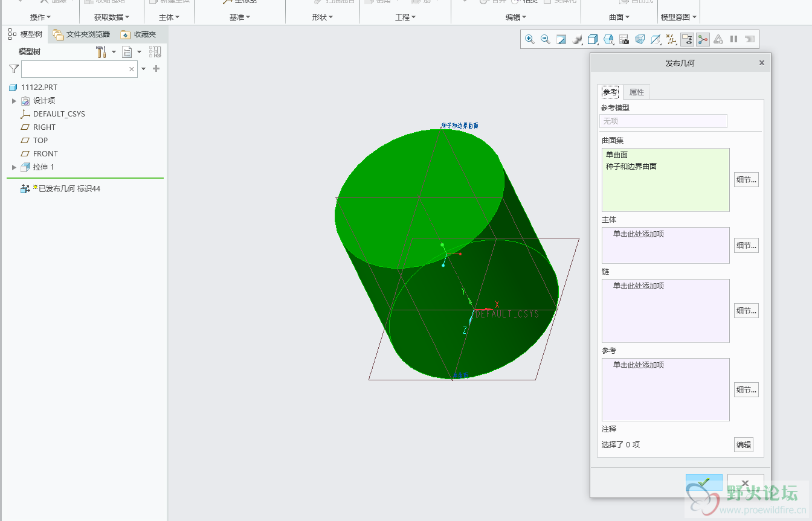Viewport: 812px width, 521px height.
Task: Open saved orientations cube icon
Action: click(x=593, y=39)
